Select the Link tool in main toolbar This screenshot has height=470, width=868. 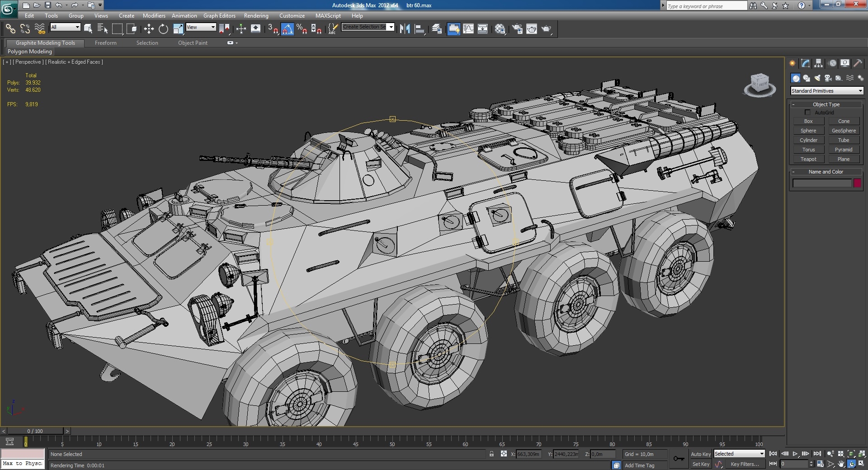click(x=10, y=29)
